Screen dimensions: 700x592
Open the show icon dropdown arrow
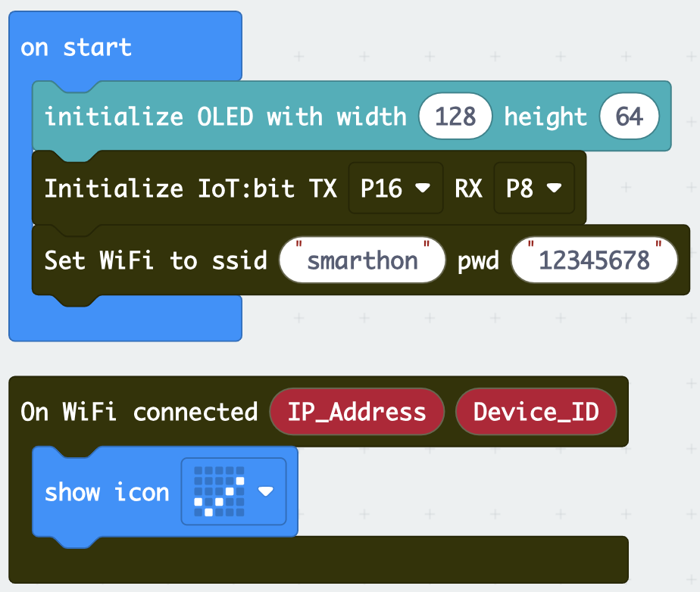point(266,491)
